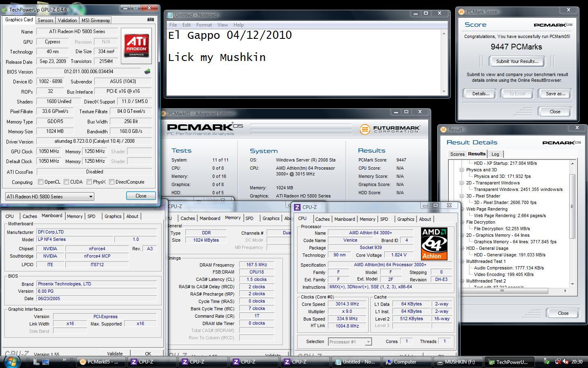588x368 pixels.
Task: Click the Close button in GPU-Z
Action: pyautogui.click(x=141, y=196)
